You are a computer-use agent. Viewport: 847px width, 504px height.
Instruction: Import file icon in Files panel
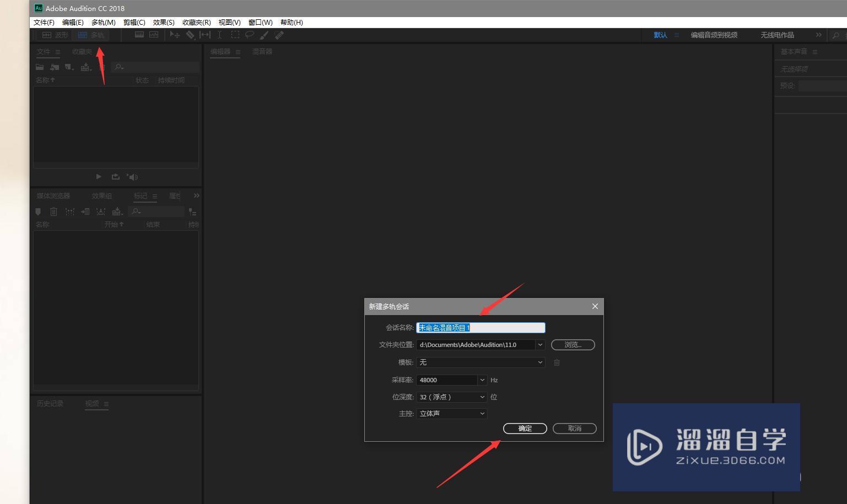tap(55, 67)
